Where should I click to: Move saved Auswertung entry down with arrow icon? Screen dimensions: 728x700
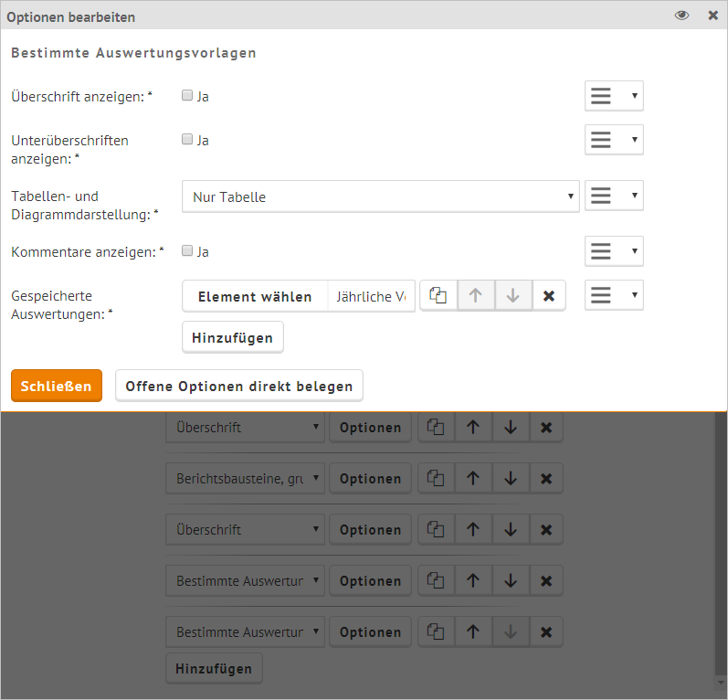coord(513,295)
